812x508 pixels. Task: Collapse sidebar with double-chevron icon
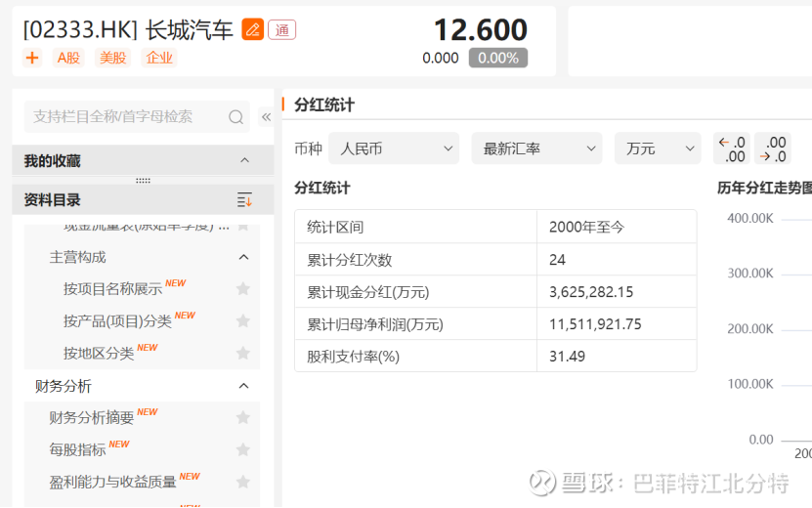266,117
